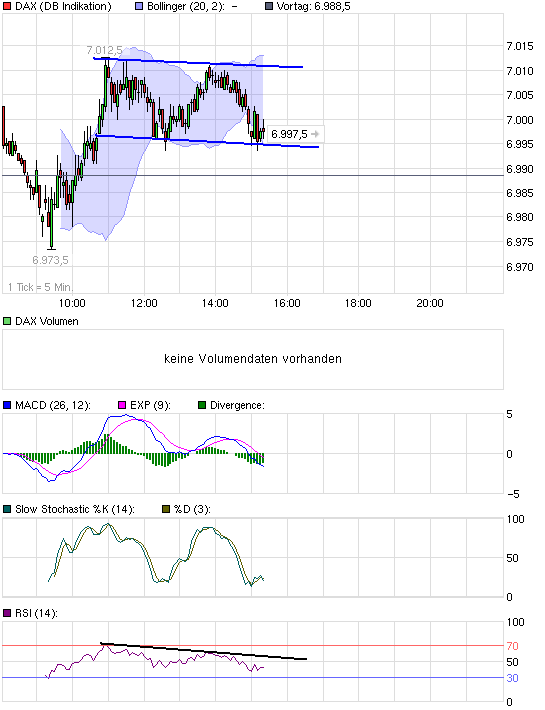
Task: Click the green Divergence legend square
Action: click(x=202, y=405)
